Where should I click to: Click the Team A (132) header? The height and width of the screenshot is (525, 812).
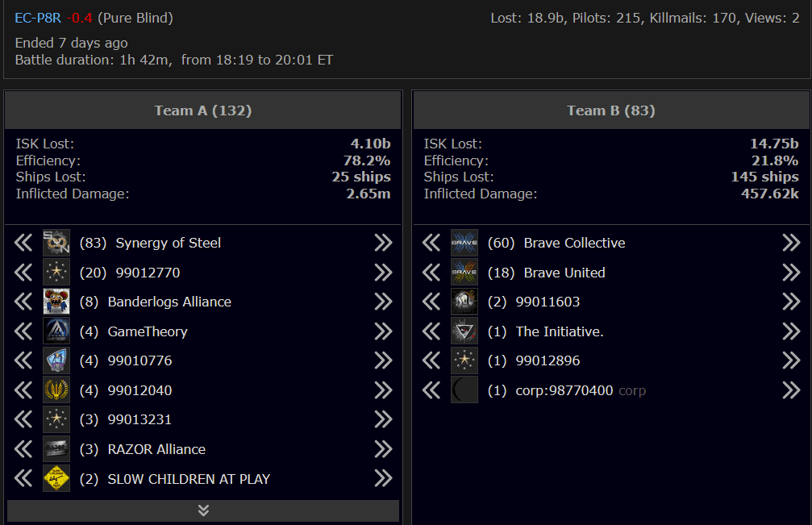click(203, 110)
